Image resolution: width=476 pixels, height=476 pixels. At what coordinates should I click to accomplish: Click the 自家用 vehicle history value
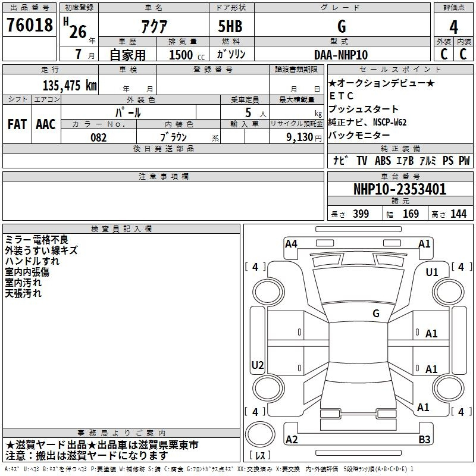click(127, 55)
